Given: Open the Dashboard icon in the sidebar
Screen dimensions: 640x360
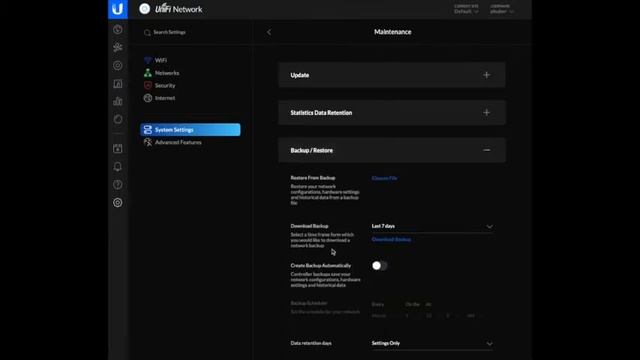Looking at the screenshot, I should click(118, 29).
